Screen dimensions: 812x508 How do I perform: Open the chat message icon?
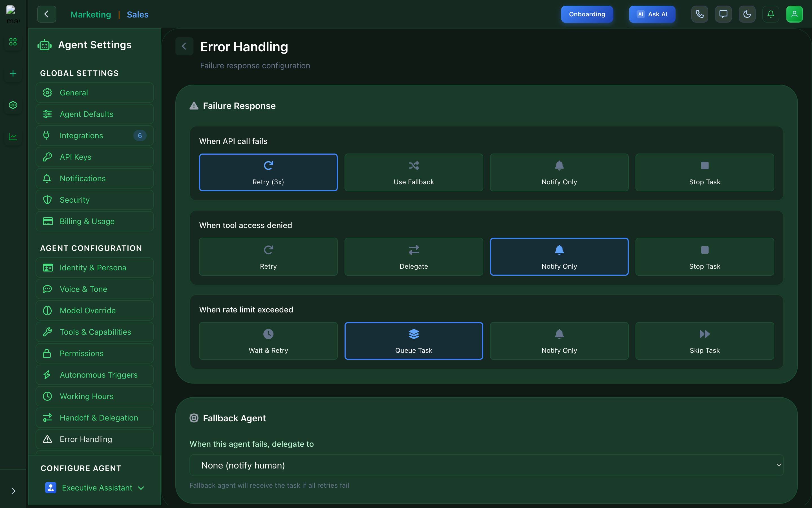(723, 14)
